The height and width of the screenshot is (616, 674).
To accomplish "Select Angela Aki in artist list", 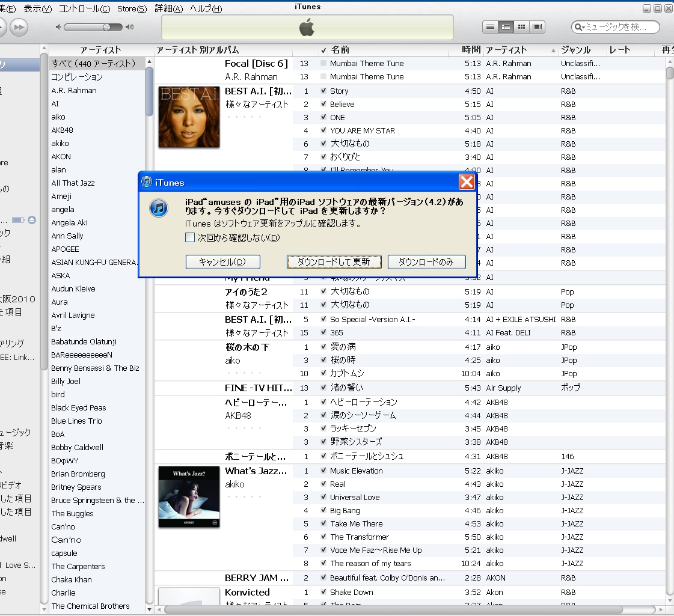I will coord(97,222).
